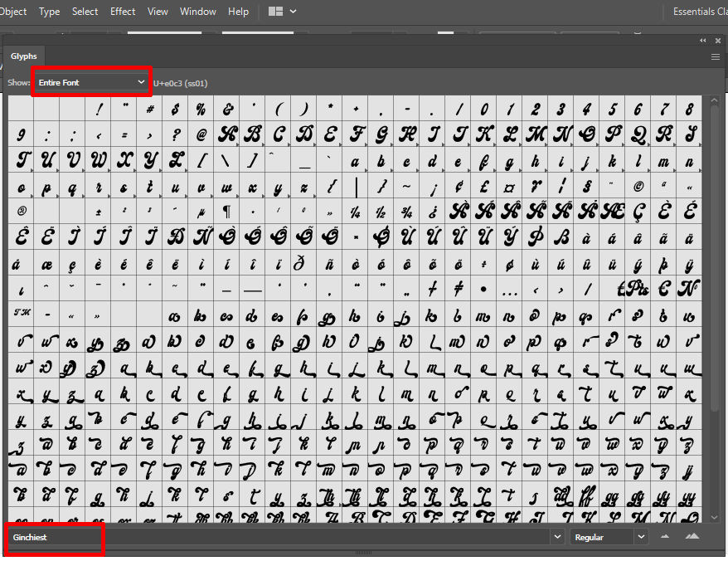The image size is (728, 561).
Task: Click the scroll up arrow of glyph grid
Action: pos(715,101)
